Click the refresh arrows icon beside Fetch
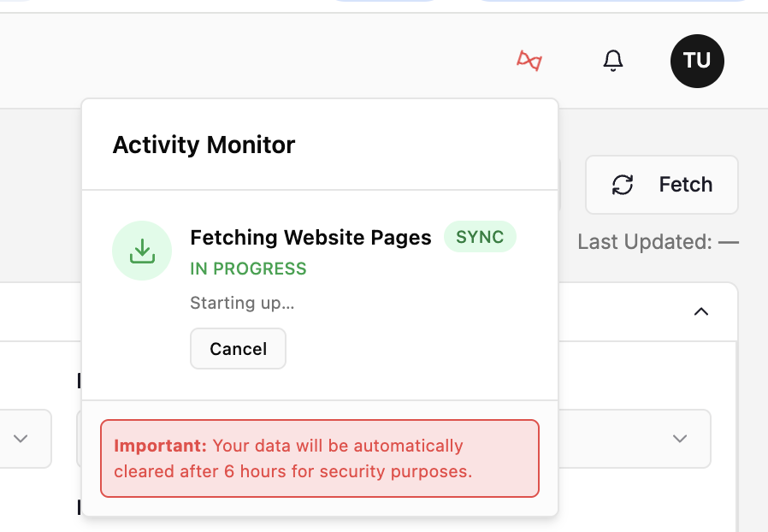Viewport: 768px width, 532px height. pyautogui.click(x=623, y=185)
